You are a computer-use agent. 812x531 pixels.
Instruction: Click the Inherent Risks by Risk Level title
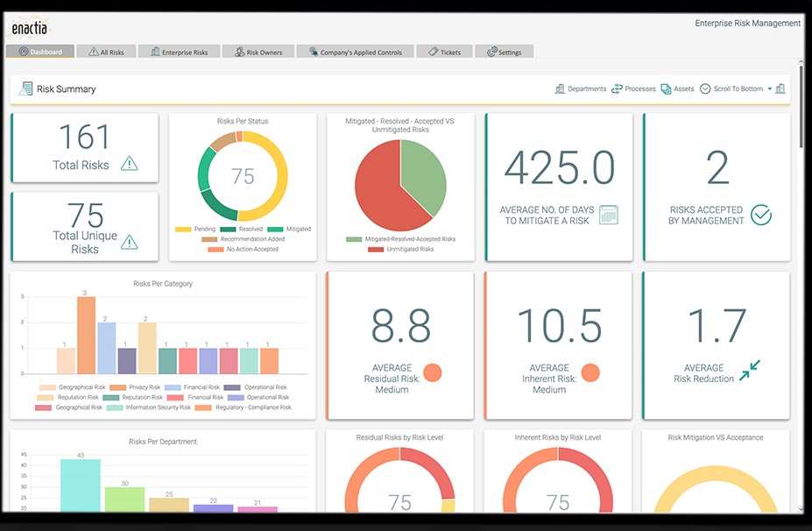pos(558,437)
